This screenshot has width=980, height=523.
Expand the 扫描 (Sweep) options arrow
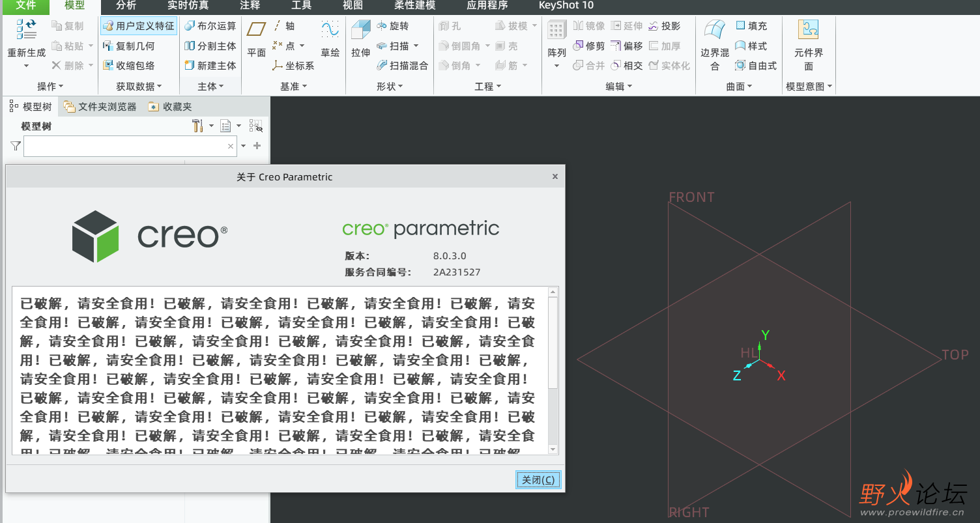click(416, 46)
